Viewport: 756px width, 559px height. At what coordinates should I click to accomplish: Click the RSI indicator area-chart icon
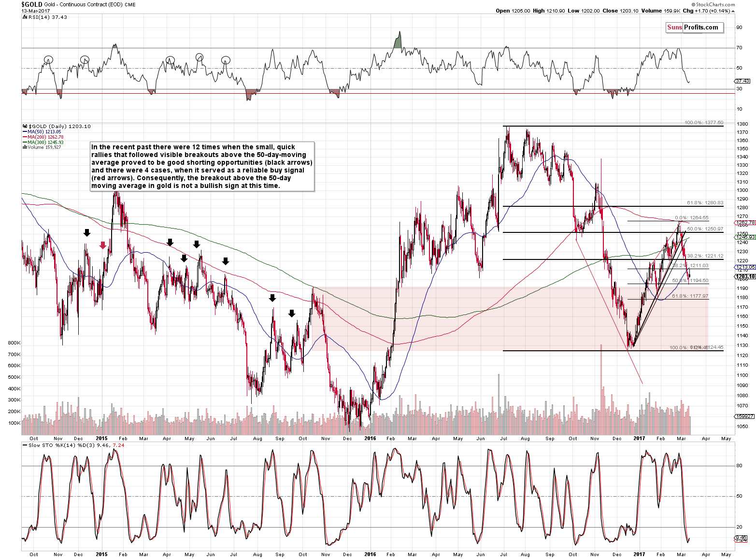25,17
